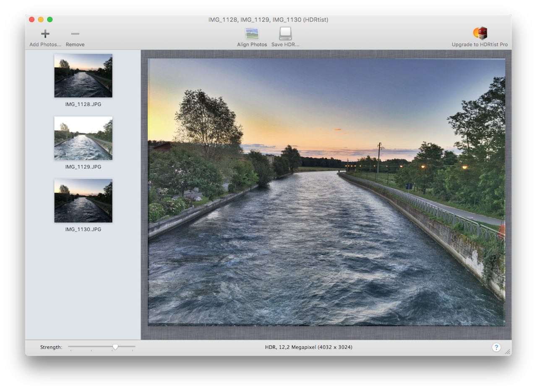The height and width of the screenshot is (392, 537).
Task: Choose the IMG_1130 thumbnail
Action: click(83, 201)
